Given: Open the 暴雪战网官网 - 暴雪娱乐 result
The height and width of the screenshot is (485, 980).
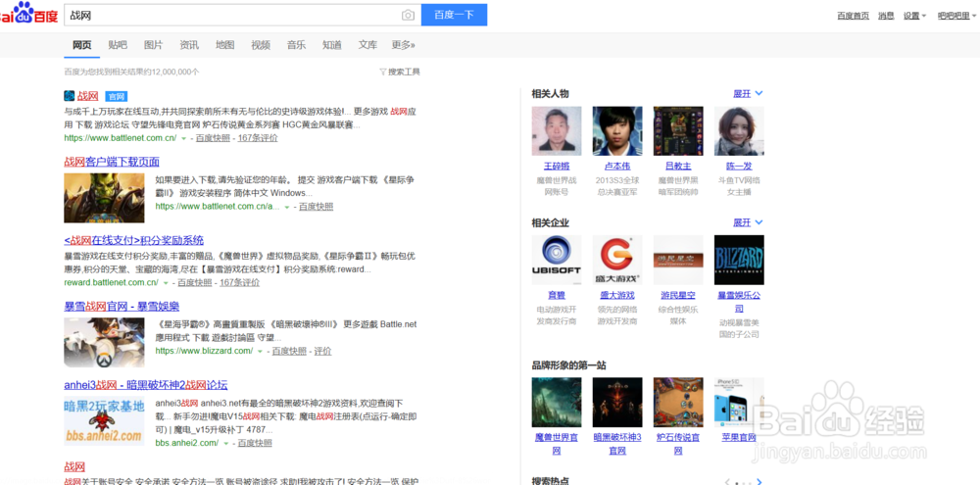Looking at the screenshot, I should 122,307.
